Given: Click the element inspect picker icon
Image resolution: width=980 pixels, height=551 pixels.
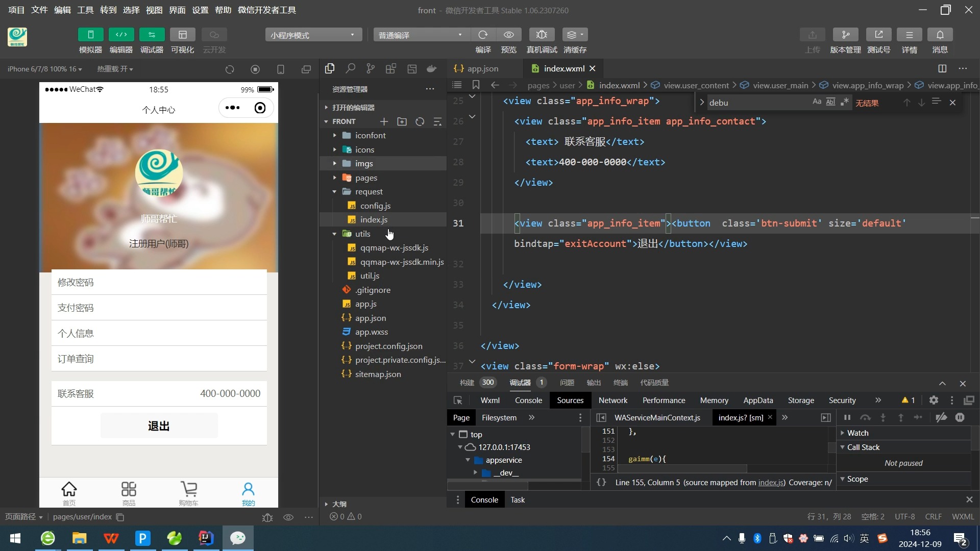Looking at the screenshot, I should [x=458, y=400].
